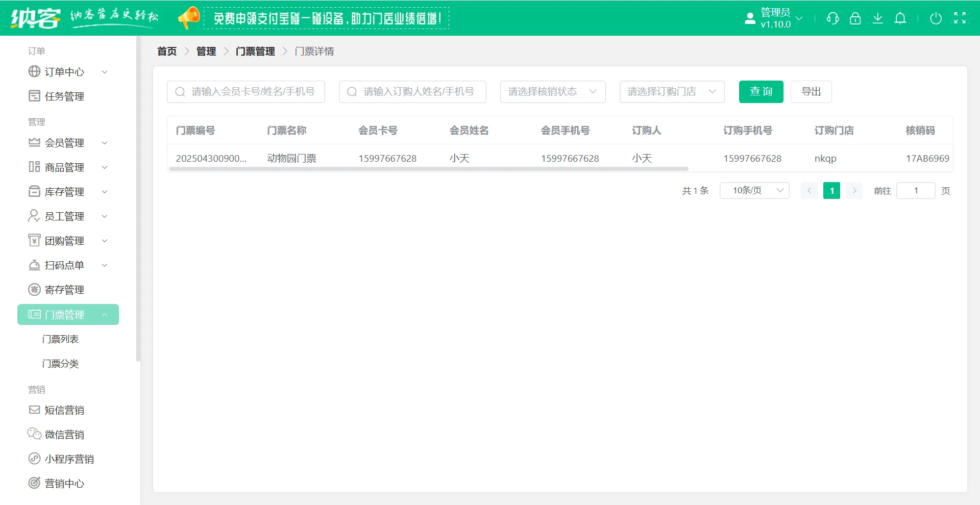Screen dimensions: 980x505
Task: Click the download icon in header
Action: coord(877,18)
